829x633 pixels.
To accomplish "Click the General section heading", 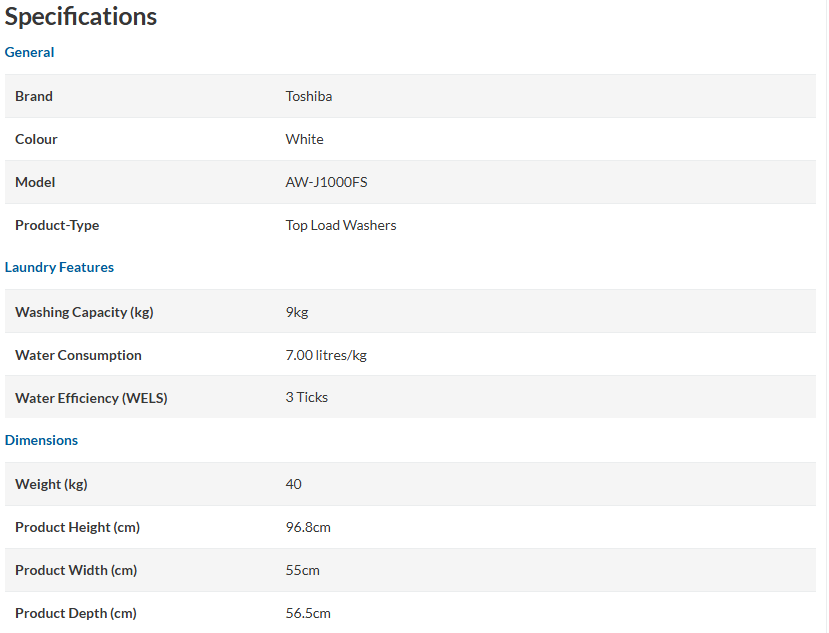I will click(x=29, y=52).
